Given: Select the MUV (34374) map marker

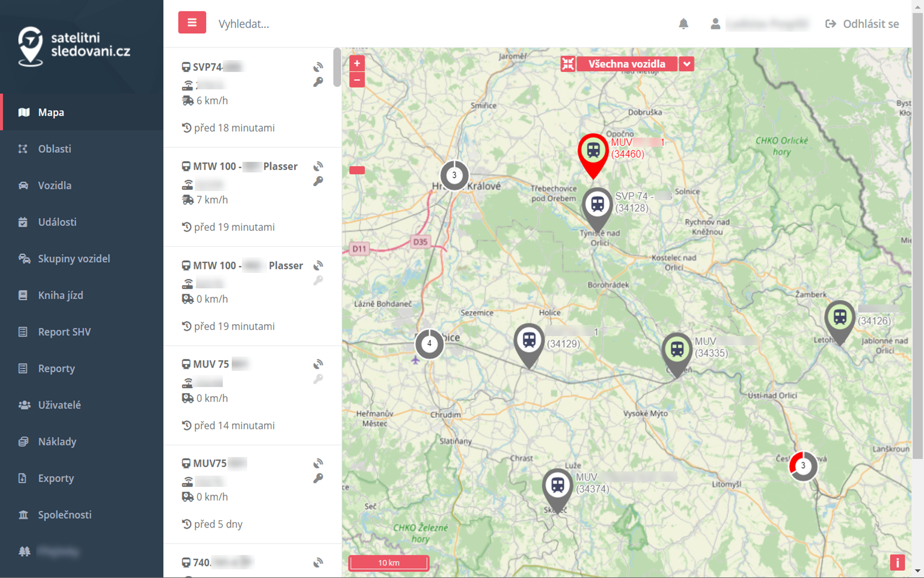Looking at the screenshot, I should (x=557, y=490).
